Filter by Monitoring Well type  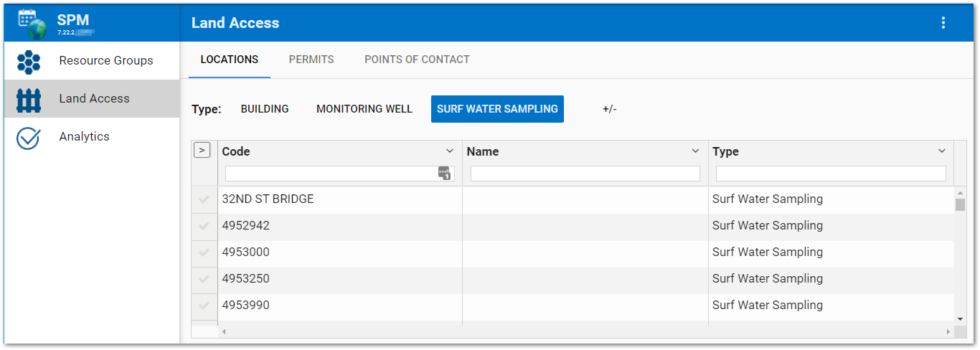coord(364,109)
